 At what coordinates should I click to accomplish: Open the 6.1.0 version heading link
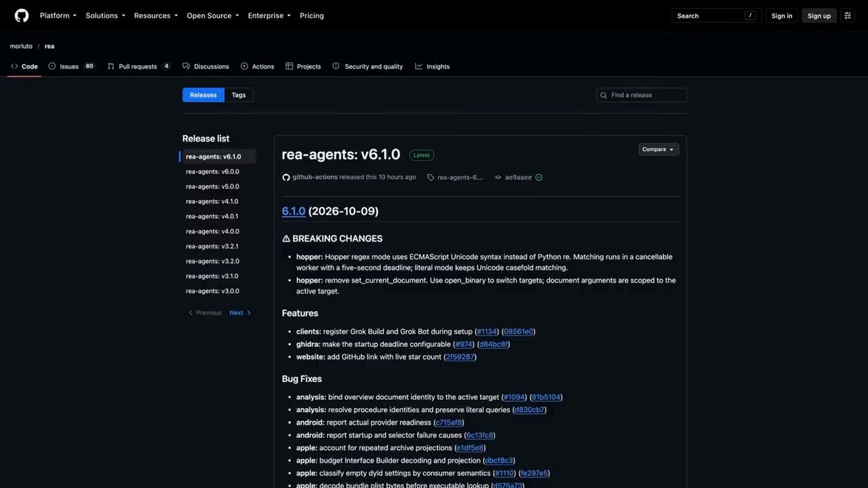click(294, 211)
